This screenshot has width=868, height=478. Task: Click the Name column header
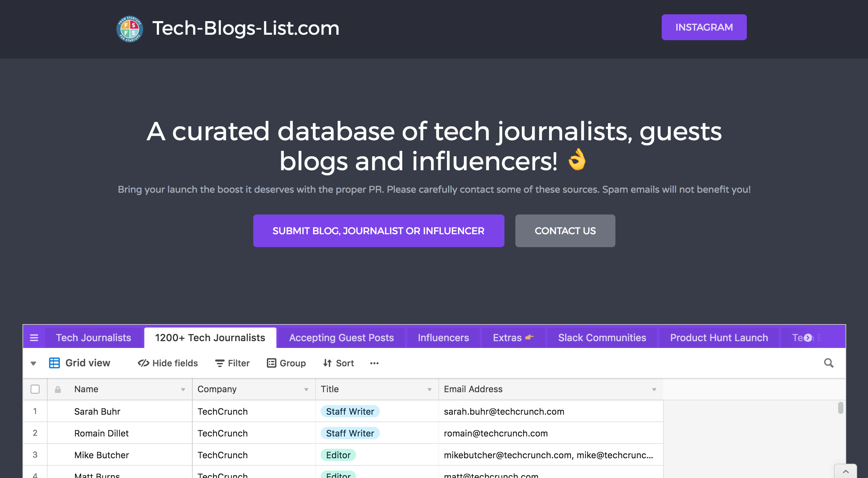coord(120,389)
